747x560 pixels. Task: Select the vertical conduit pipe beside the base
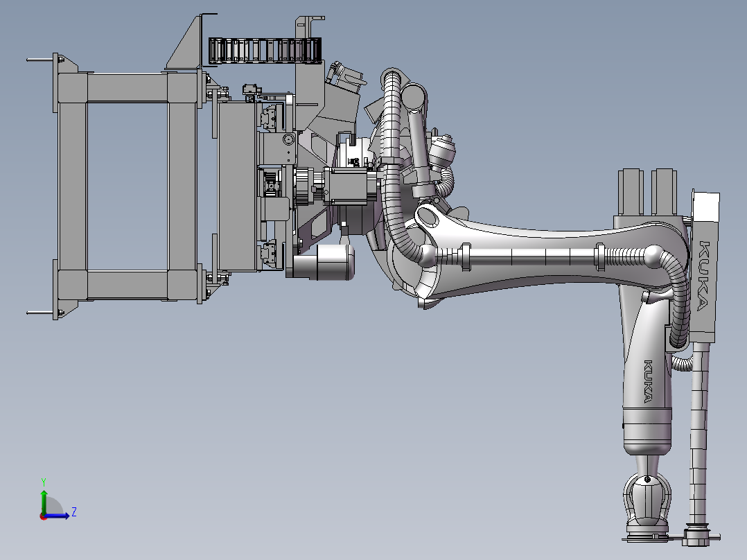click(699, 434)
